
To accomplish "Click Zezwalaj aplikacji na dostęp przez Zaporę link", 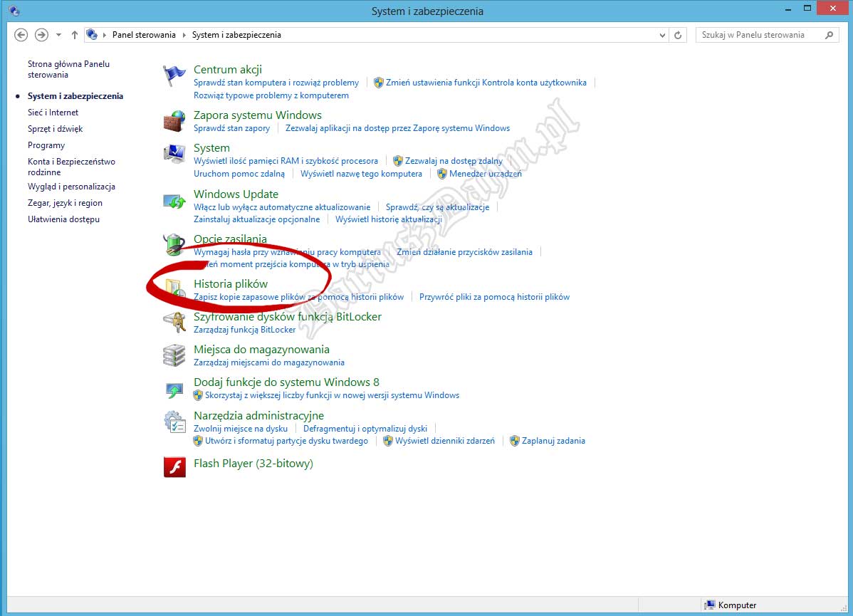I will (x=398, y=128).
